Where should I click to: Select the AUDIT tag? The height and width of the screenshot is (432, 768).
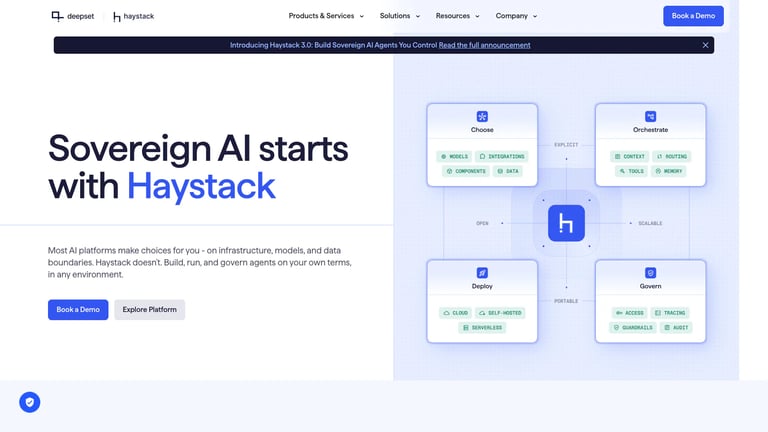(676, 328)
